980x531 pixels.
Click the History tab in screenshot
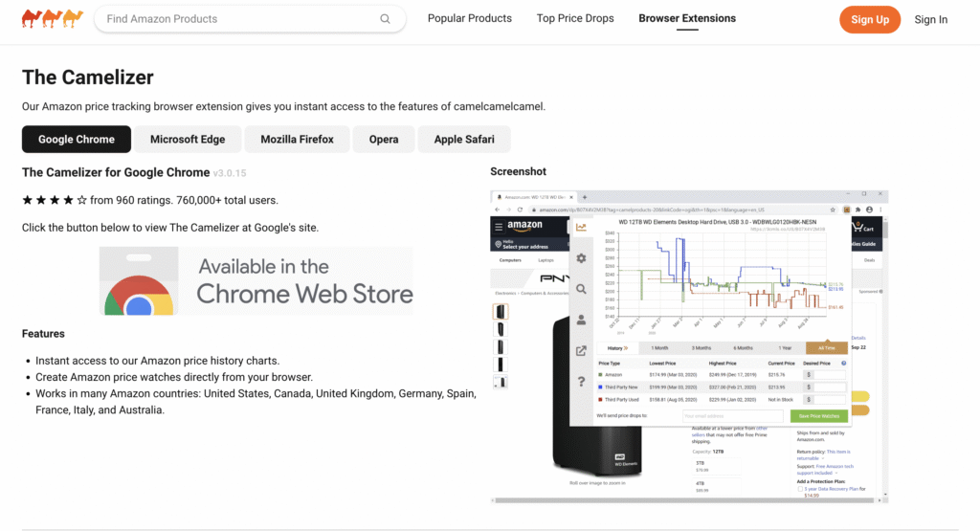pos(617,348)
